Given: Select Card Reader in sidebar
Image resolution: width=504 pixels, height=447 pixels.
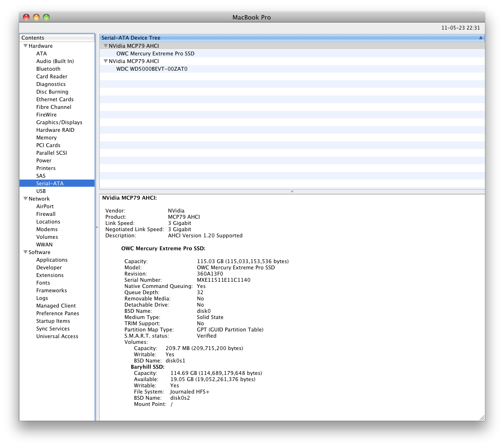Looking at the screenshot, I should [52, 76].
